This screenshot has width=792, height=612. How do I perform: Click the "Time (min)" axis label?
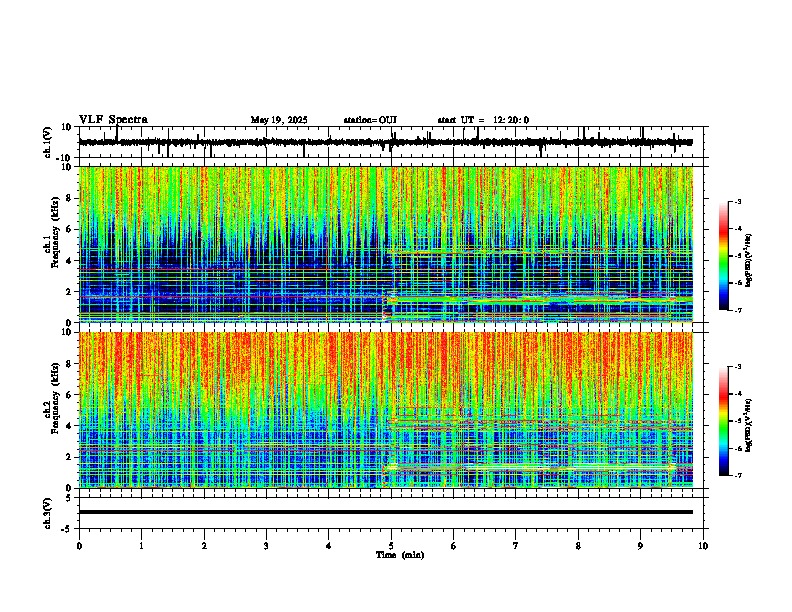point(400,555)
